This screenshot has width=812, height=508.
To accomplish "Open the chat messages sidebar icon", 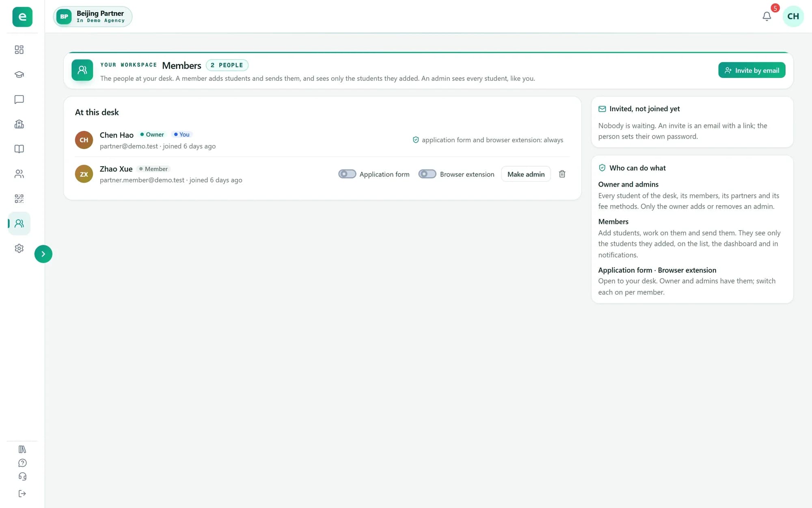I will pos(19,100).
